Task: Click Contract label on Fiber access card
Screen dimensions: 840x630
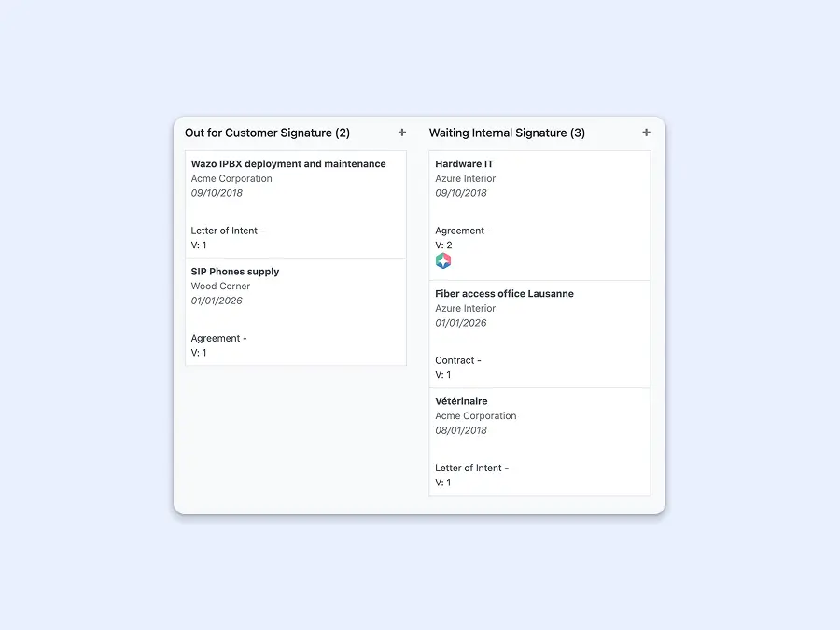Action: tap(457, 360)
